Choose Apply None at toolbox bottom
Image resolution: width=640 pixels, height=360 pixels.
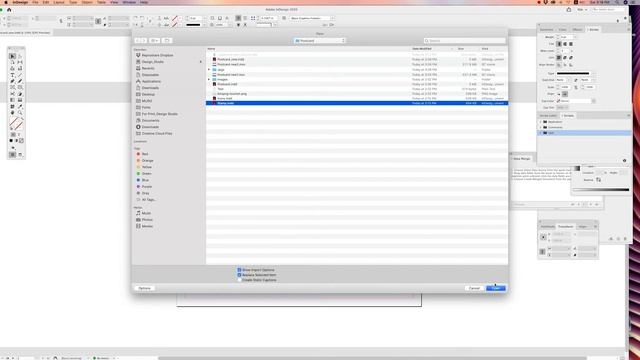(22, 141)
